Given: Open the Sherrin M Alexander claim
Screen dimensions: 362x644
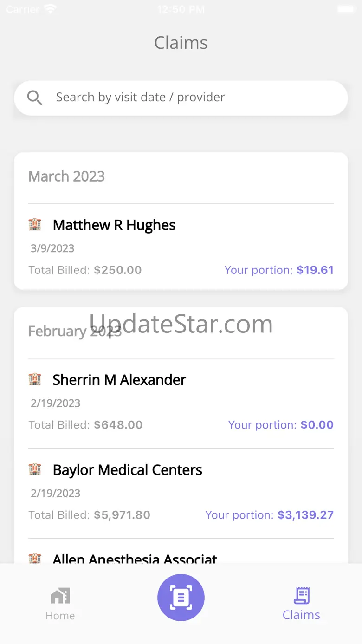Looking at the screenshot, I should click(119, 380).
